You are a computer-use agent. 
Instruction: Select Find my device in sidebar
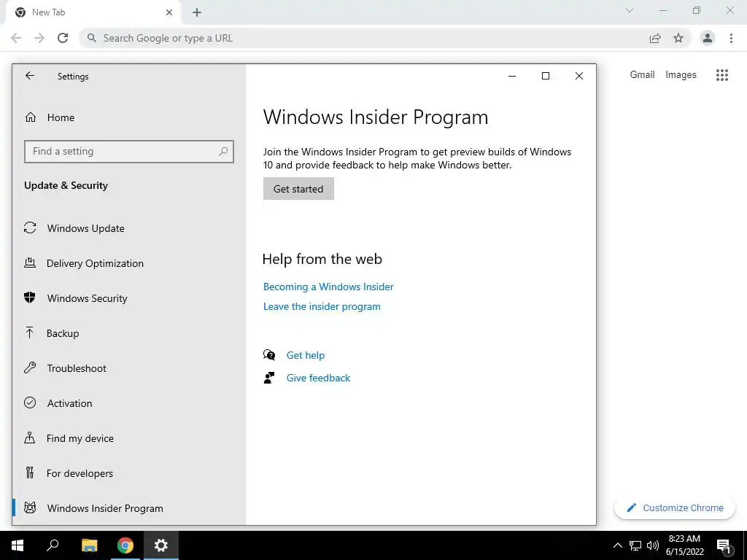click(x=80, y=438)
